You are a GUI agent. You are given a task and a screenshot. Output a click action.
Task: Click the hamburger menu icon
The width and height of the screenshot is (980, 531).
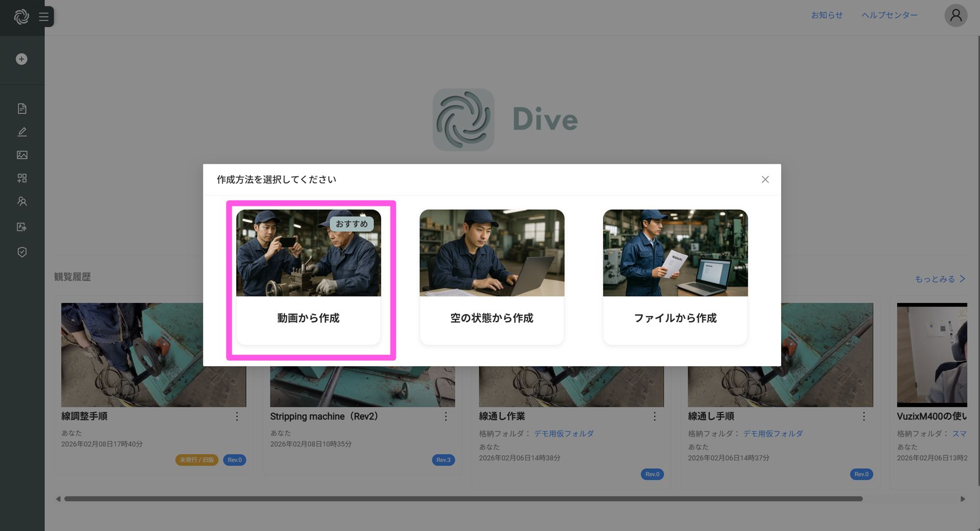[x=44, y=17]
